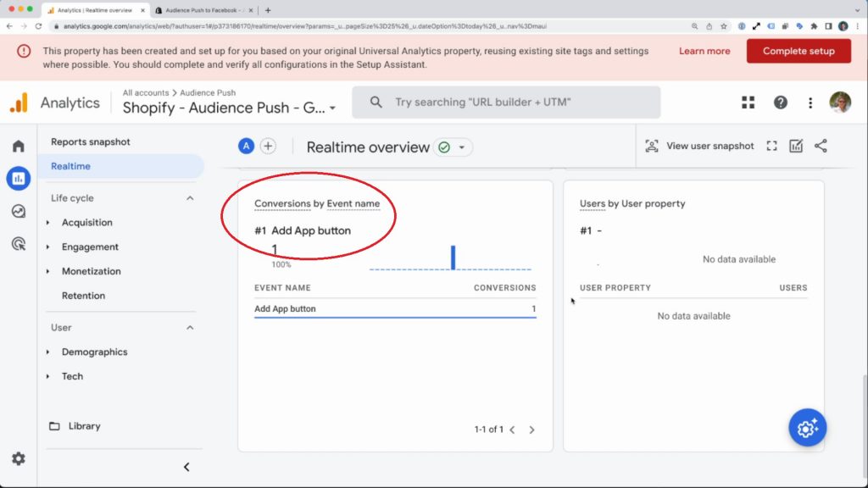Click the browser back arrow
Screen dimensions: 868x488
coord(9,26)
